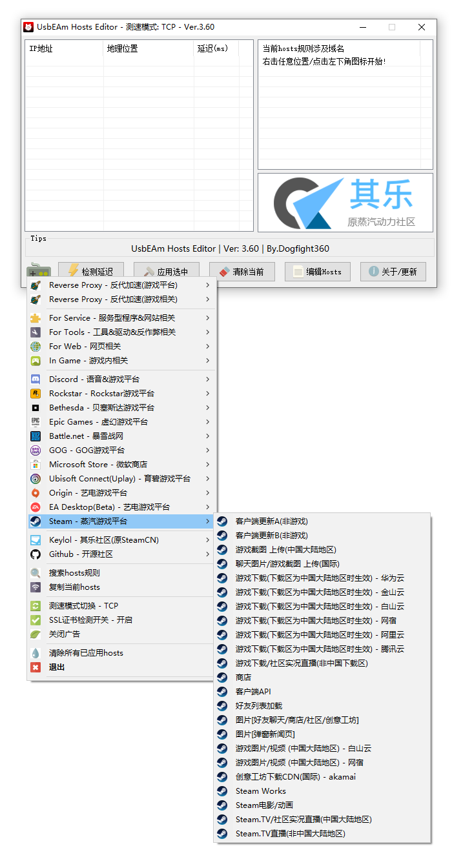
Task: Expand the Epic Games submenu arrow
Action: point(208,422)
